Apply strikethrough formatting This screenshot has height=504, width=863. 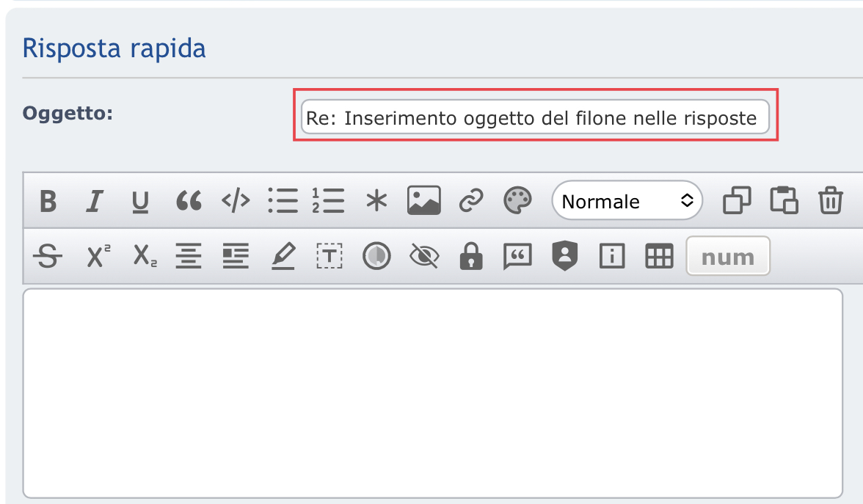click(x=48, y=256)
